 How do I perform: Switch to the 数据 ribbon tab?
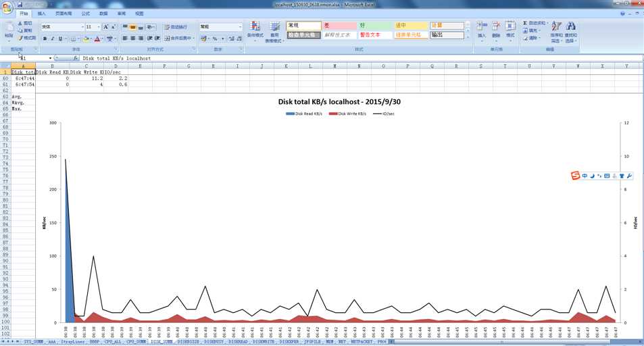click(x=103, y=14)
